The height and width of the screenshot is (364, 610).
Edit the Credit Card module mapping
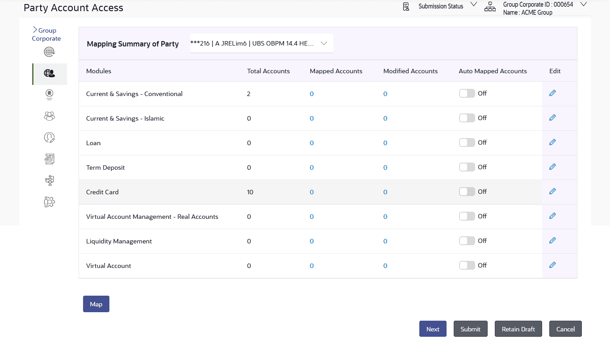click(x=552, y=192)
